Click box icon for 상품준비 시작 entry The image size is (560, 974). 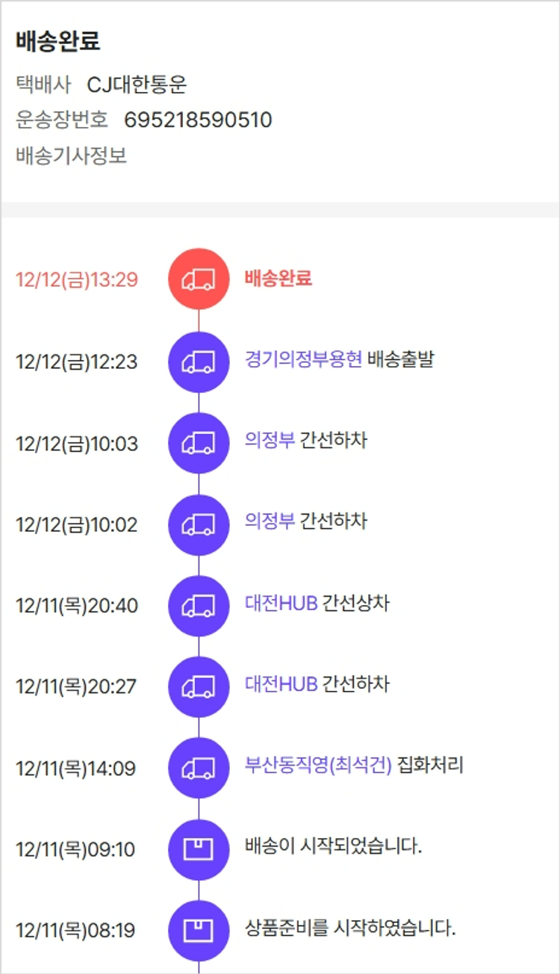(199, 931)
